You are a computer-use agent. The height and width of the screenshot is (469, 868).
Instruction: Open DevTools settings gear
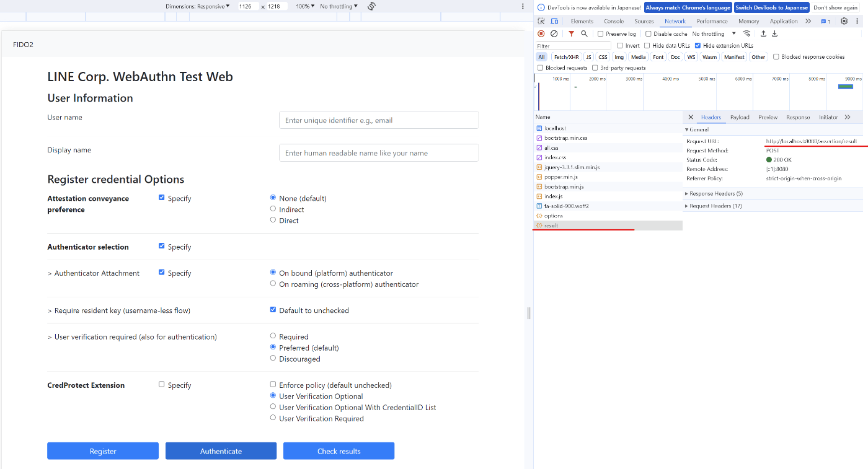[x=844, y=21]
